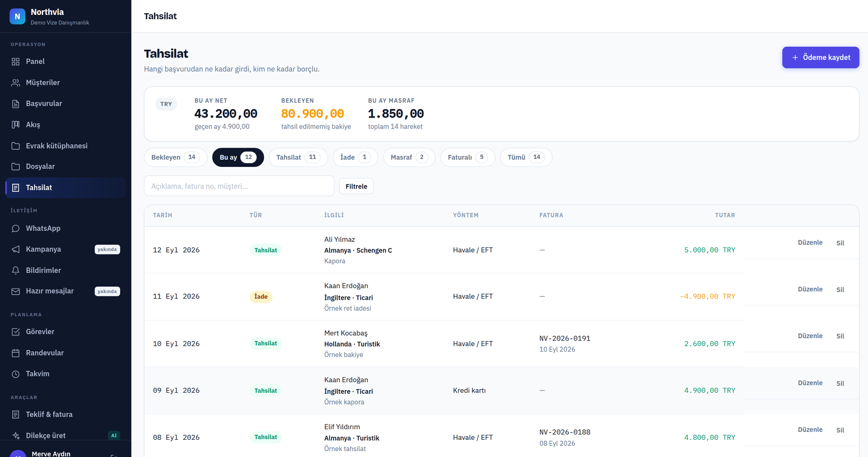Edit the 11 Eyl 2026 refund row
Image resolution: width=868 pixels, height=457 pixels.
(x=810, y=289)
